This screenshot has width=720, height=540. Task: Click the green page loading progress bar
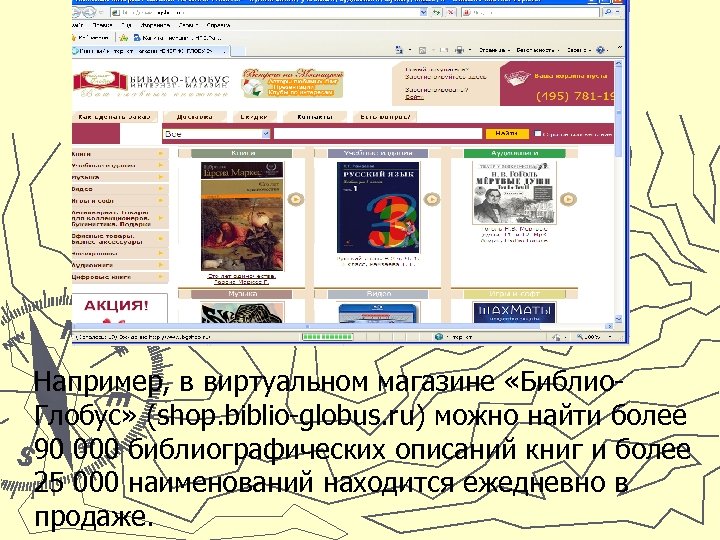point(327,337)
